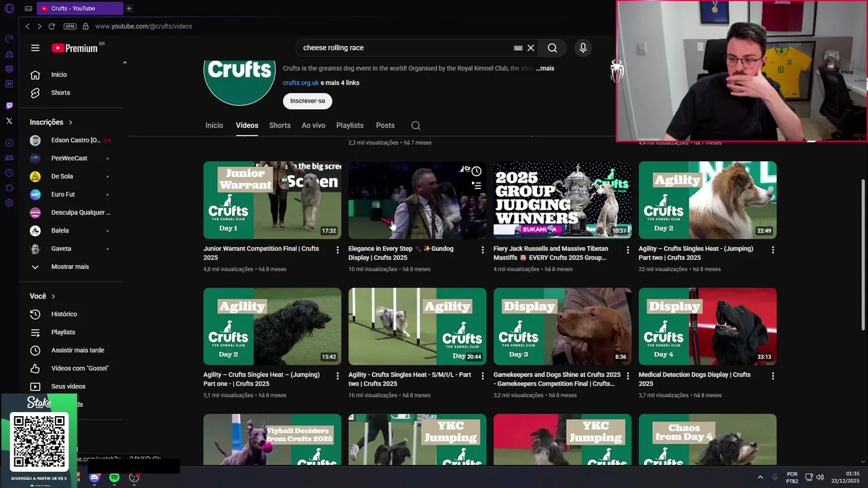Expand the Inscrições section chevron

pos(71,123)
